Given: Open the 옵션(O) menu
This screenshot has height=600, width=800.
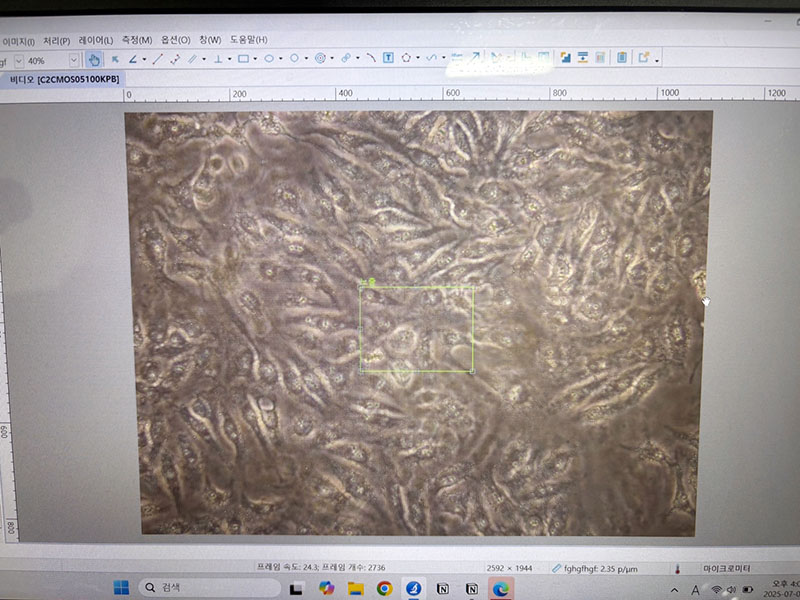Looking at the screenshot, I should coord(176,40).
